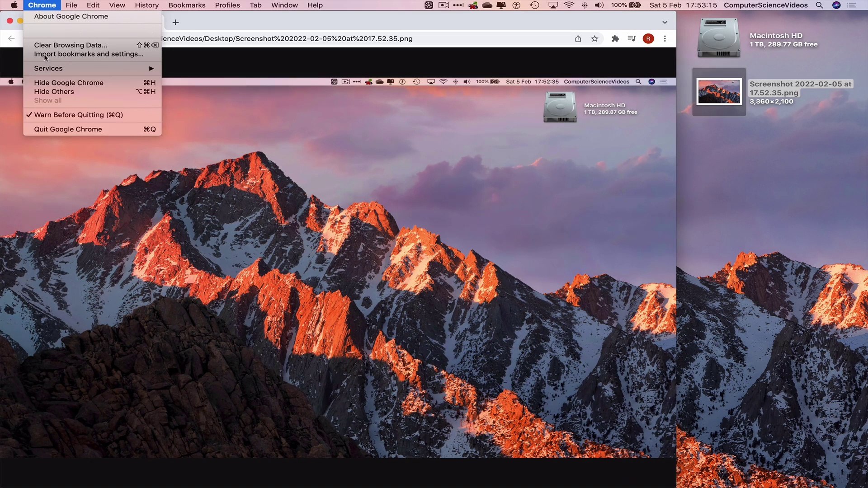Select Clear Browsing Data menu item
The width and height of the screenshot is (868, 488).
pos(71,45)
